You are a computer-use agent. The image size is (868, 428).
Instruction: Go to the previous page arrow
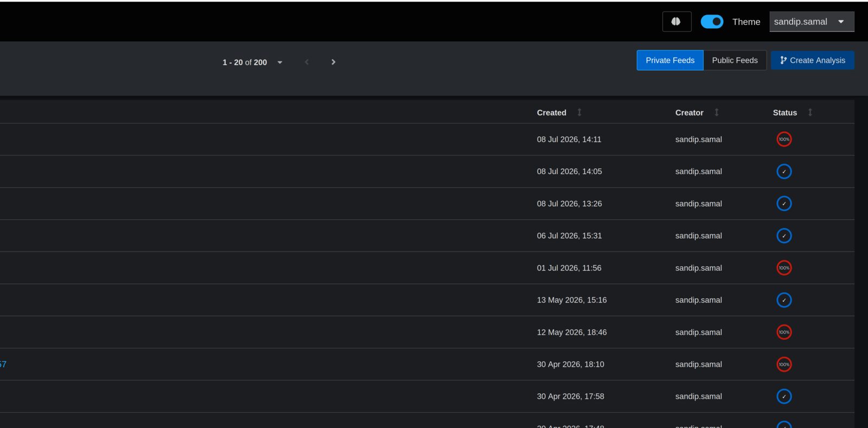click(307, 62)
